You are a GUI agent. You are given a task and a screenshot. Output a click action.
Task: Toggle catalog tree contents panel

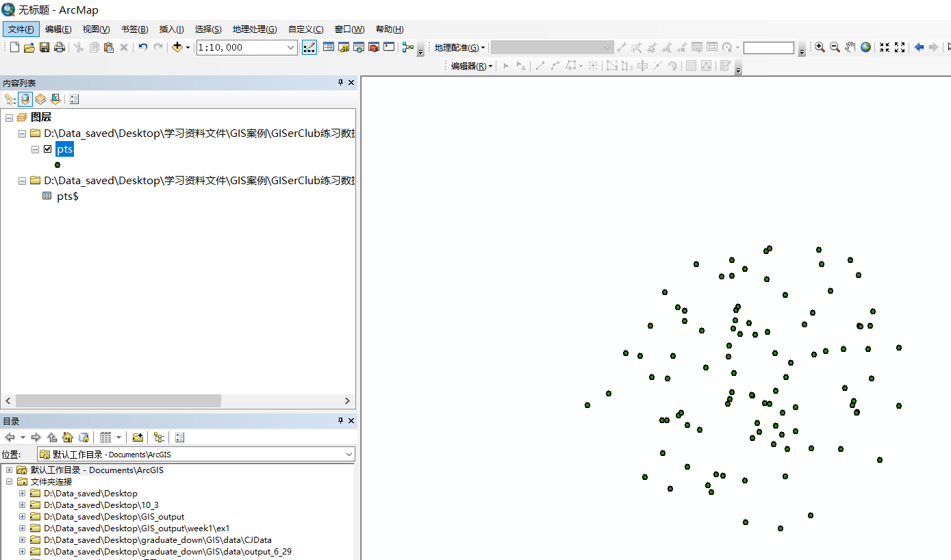point(159,437)
